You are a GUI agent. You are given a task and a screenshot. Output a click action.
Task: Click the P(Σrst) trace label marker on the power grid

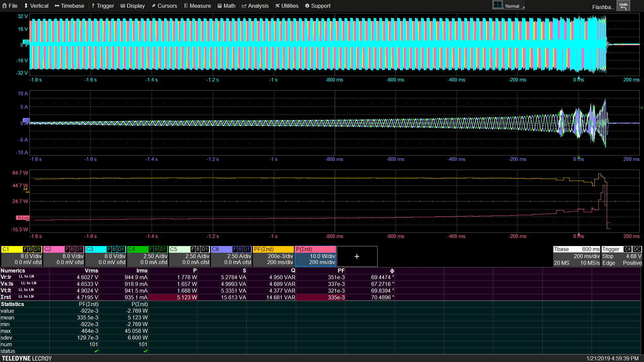(23, 218)
